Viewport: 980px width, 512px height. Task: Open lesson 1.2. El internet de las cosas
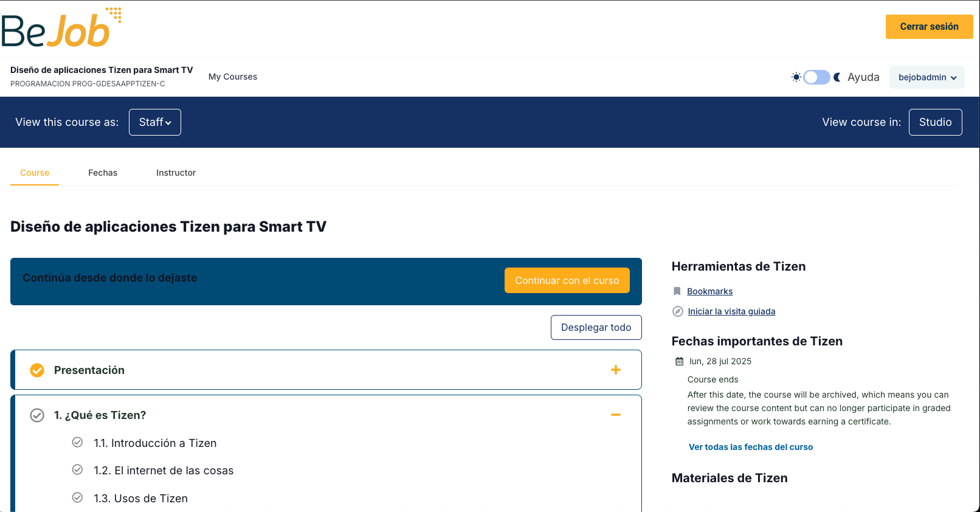[164, 471]
